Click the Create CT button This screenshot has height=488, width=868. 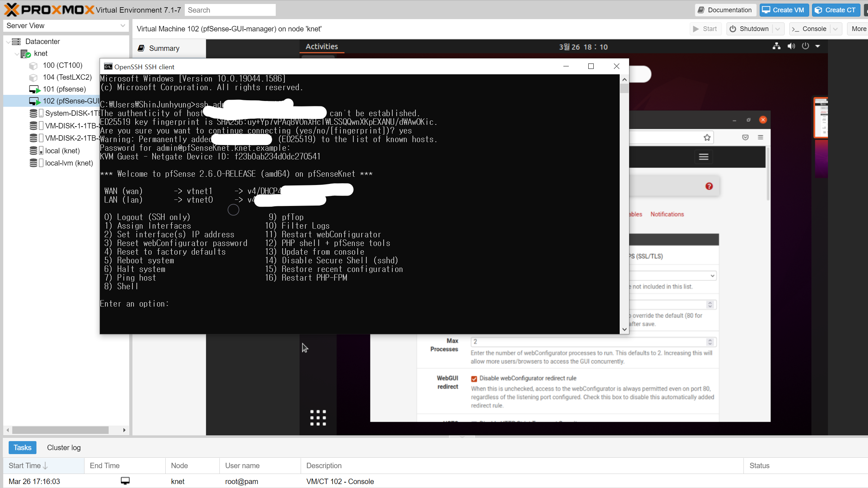coord(836,10)
